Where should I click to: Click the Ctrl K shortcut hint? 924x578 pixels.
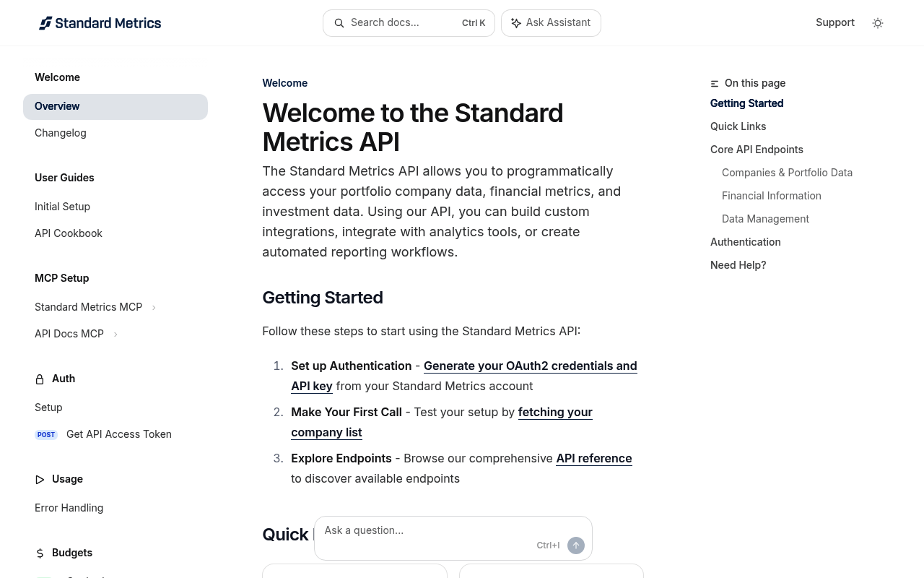click(474, 23)
